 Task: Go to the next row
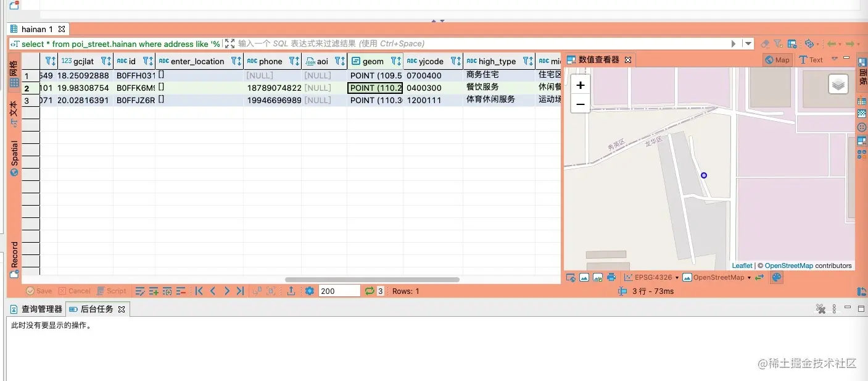226,291
